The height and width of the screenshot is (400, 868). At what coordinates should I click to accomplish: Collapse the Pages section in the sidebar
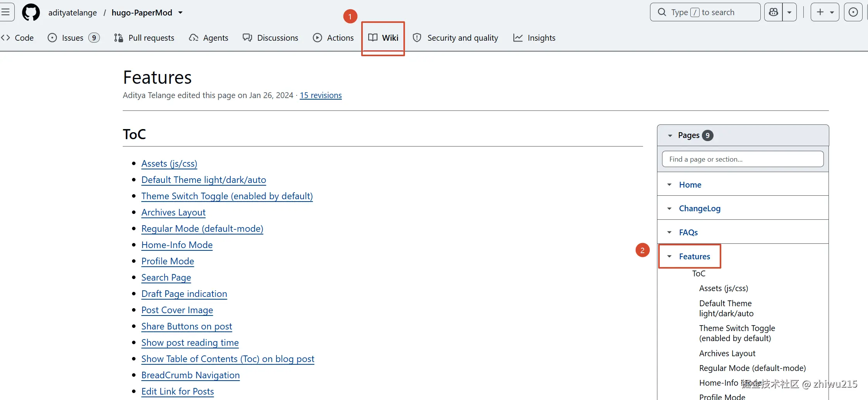click(x=670, y=136)
